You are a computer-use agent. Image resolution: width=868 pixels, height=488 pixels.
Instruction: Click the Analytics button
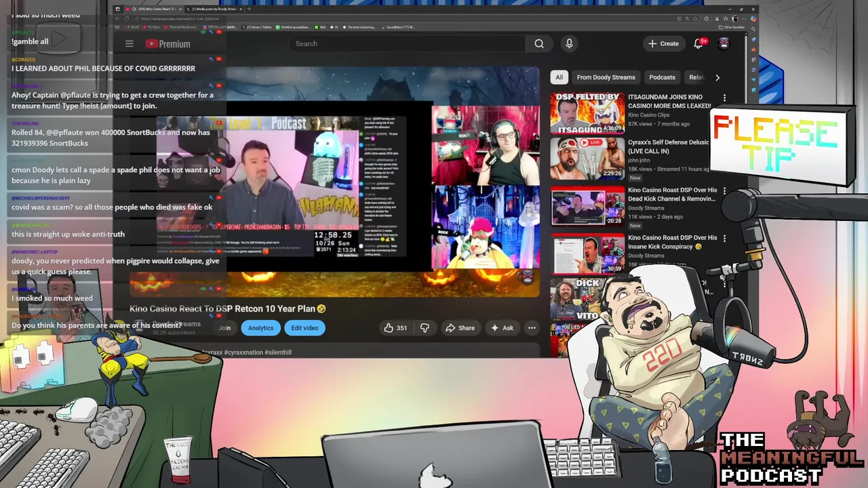point(260,328)
